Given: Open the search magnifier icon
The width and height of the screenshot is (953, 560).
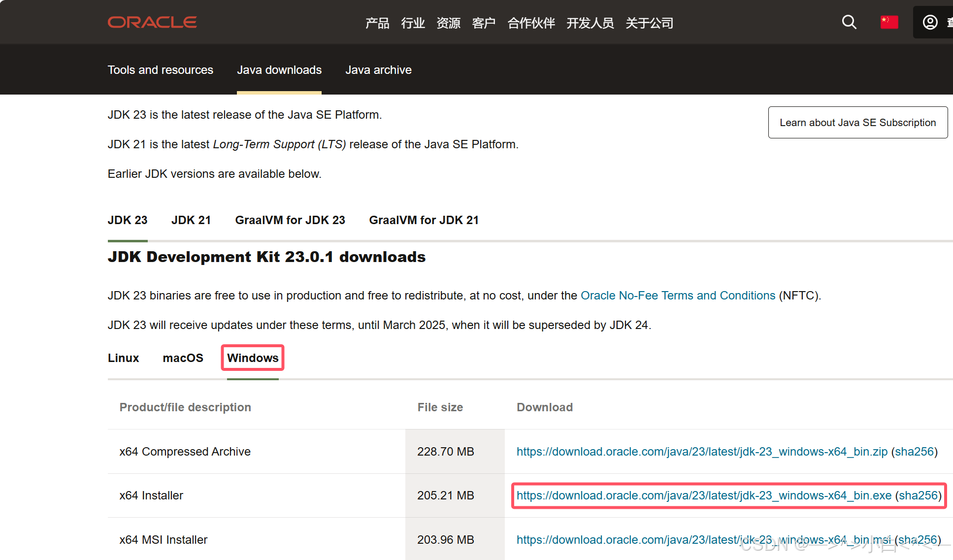Looking at the screenshot, I should (849, 22).
